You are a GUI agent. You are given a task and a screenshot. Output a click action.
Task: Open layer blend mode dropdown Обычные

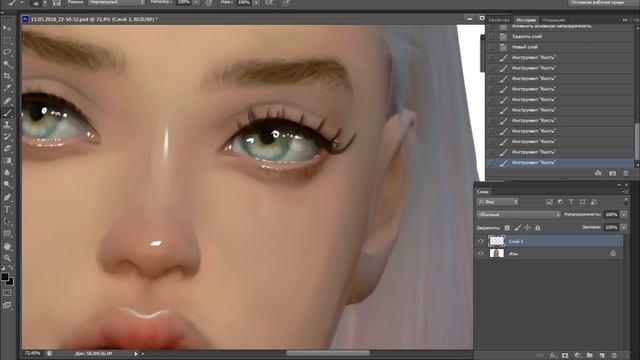(x=518, y=214)
